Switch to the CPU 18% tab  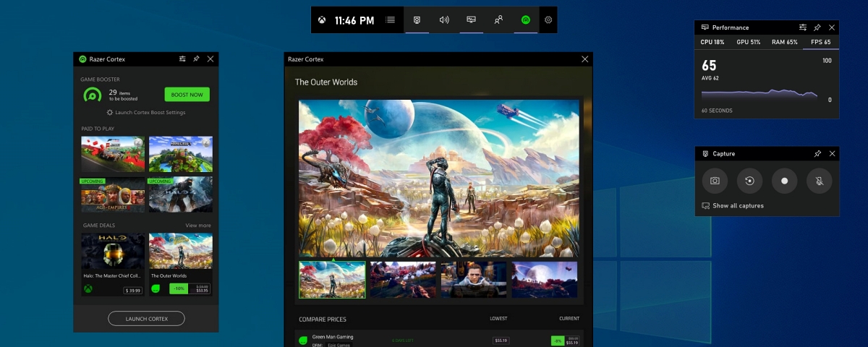click(712, 43)
